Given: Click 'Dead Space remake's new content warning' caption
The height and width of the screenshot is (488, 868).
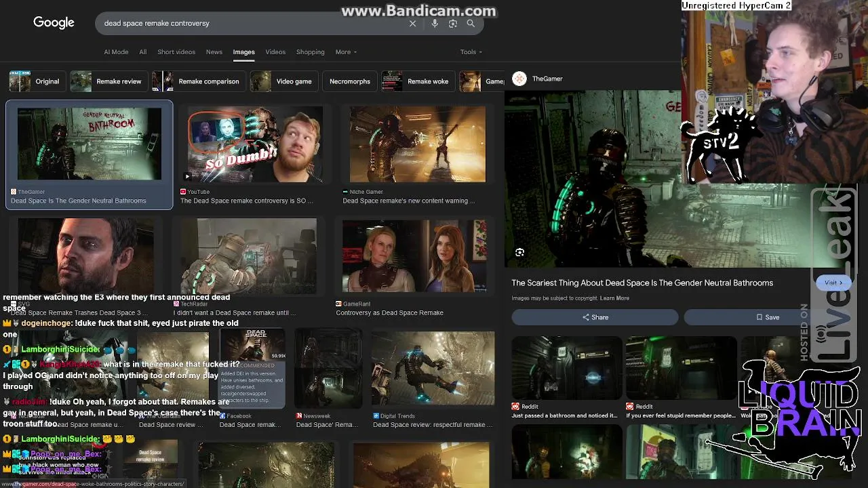Looking at the screenshot, I should pos(409,201).
